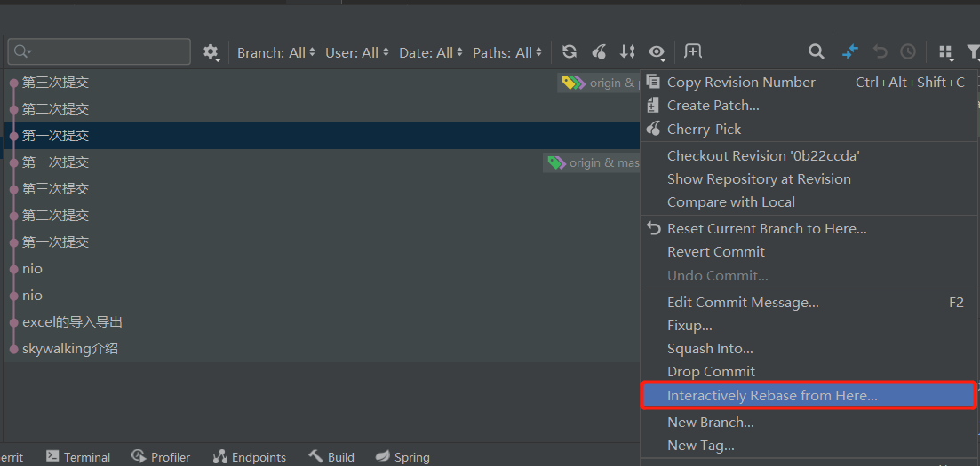Choose Edit Commit Message...
This screenshot has width=980, height=466.
click(x=809, y=303)
